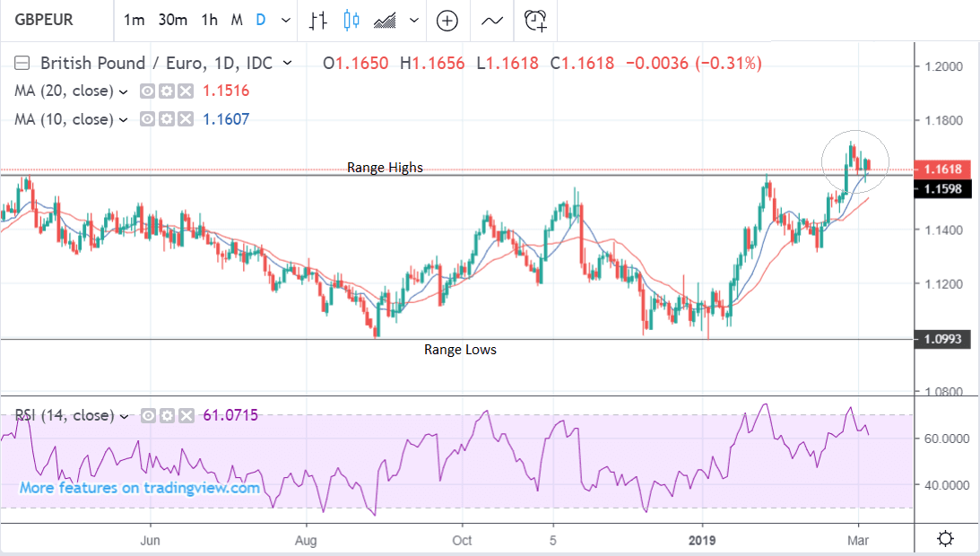Create an alert with the alarm clock icon
Screen dimensions: 980x556
(x=536, y=20)
